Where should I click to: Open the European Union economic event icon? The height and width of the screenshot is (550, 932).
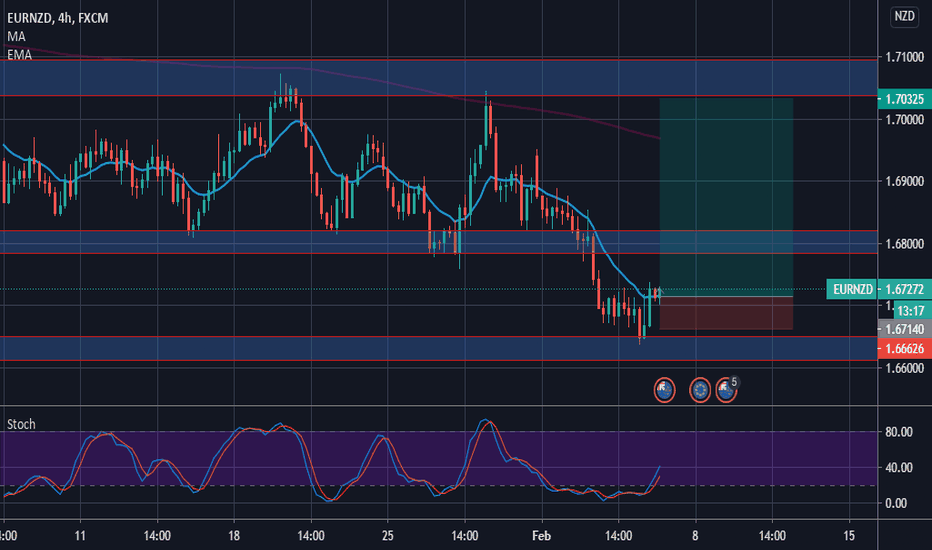coord(700,390)
